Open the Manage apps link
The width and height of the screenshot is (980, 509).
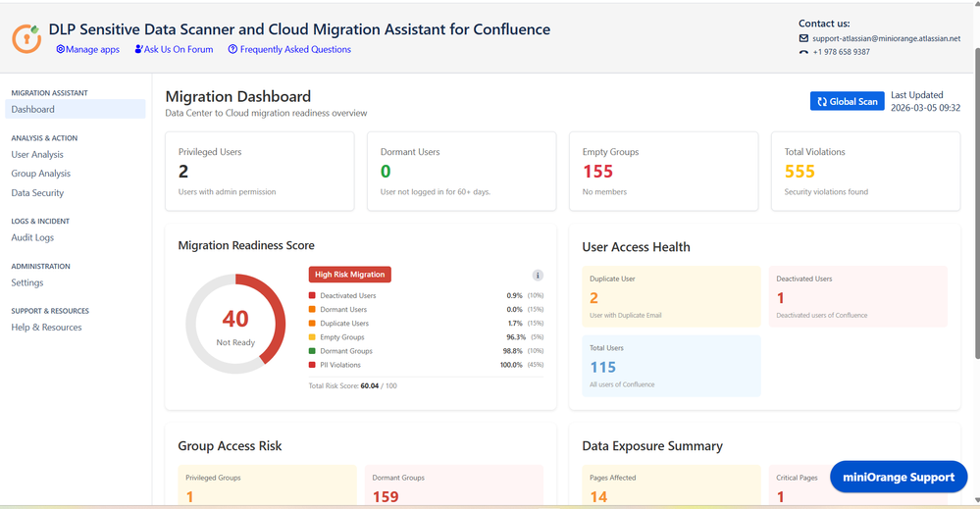[x=87, y=49]
